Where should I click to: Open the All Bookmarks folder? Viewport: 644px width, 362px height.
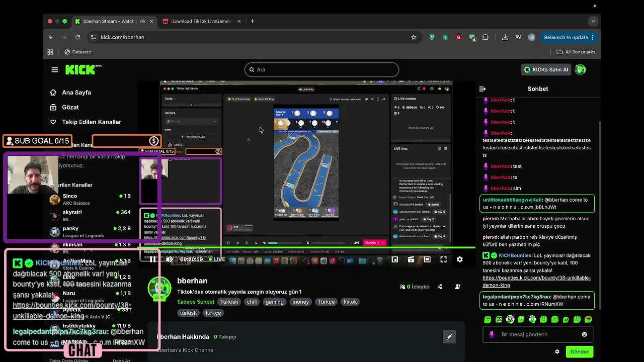(x=576, y=52)
